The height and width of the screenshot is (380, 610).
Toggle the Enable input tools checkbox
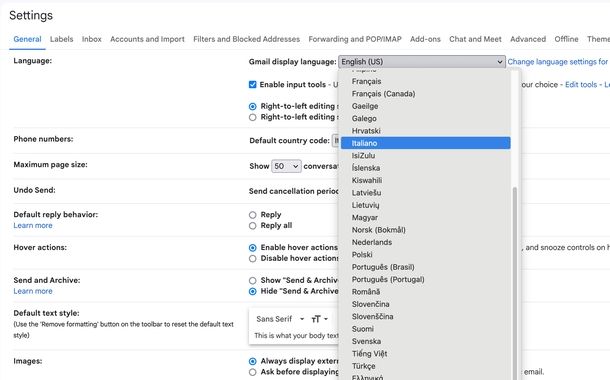pyautogui.click(x=252, y=84)
